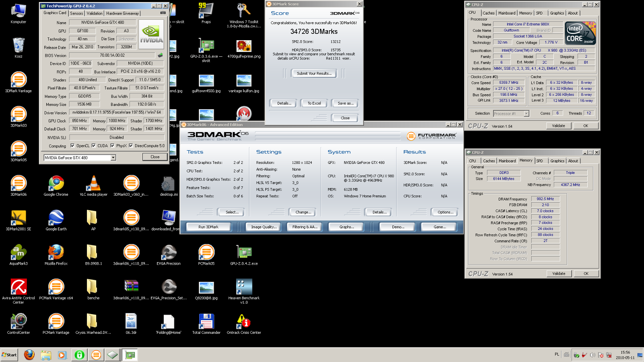Open Avira AntiVir Control Center icon
The width and height of the screenshot is (644, 362).
[x=18, y=291]
